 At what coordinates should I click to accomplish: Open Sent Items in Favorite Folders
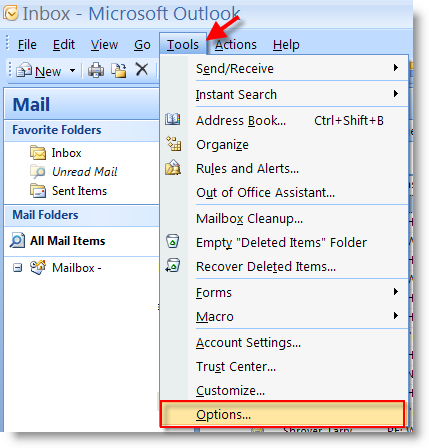tap(79, 191)
